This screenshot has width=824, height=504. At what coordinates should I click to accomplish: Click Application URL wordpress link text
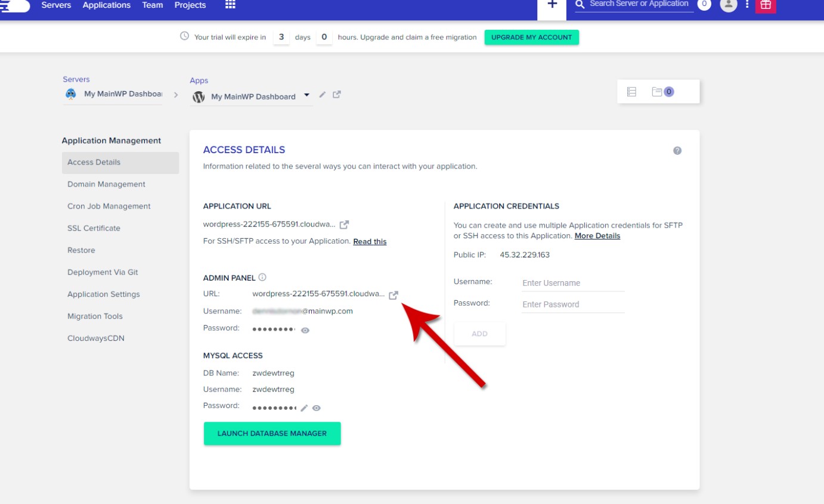tap(269, 225)
